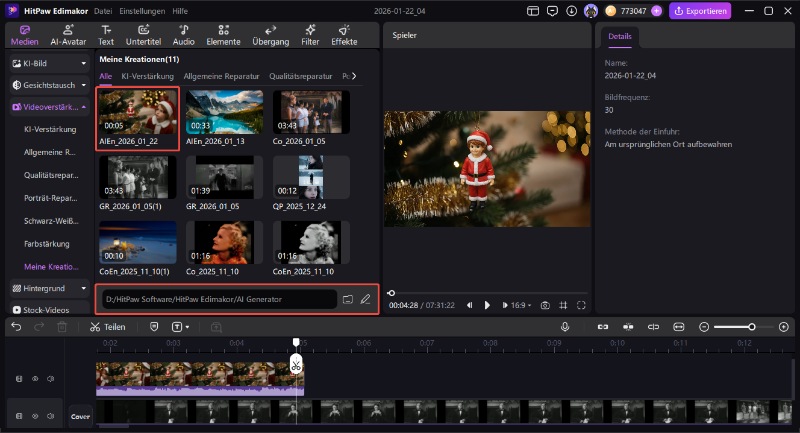
Task: Toggle visibility eye on the upper video track
Action: point(35,379)
